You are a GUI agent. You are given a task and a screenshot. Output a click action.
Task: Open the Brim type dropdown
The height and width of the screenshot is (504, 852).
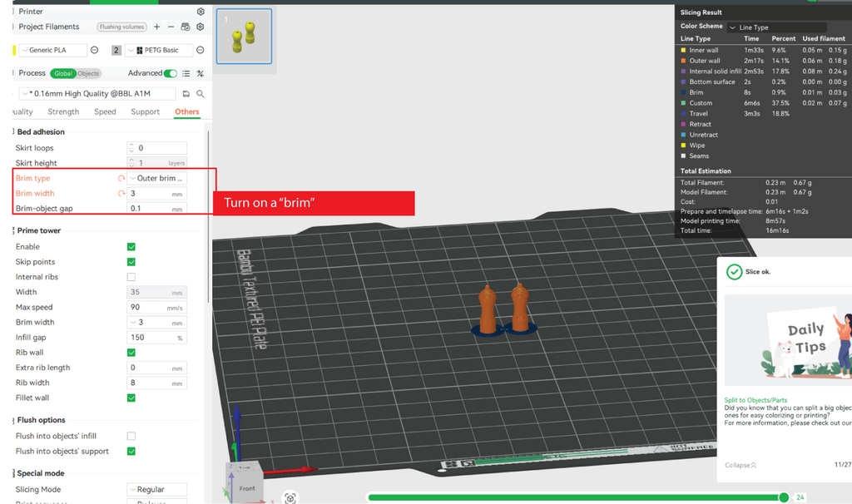pyautogui.click(x=157, y=178)
